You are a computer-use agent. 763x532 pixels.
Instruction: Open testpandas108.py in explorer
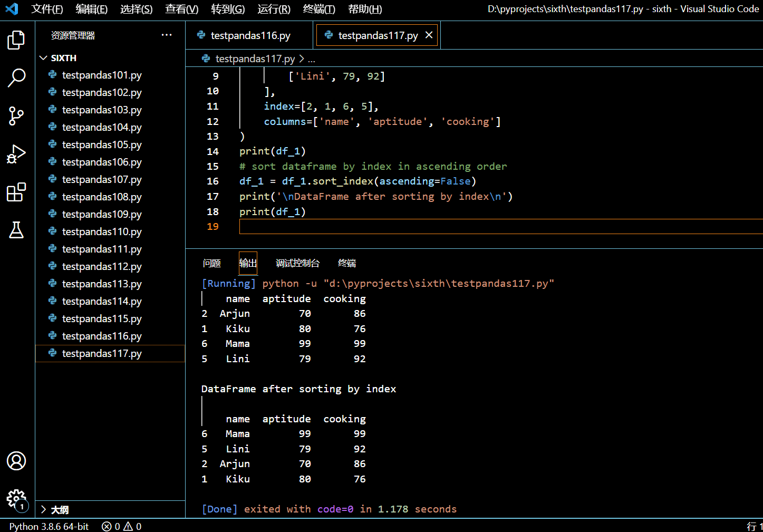pyautogui.click(x=110, y=197)
